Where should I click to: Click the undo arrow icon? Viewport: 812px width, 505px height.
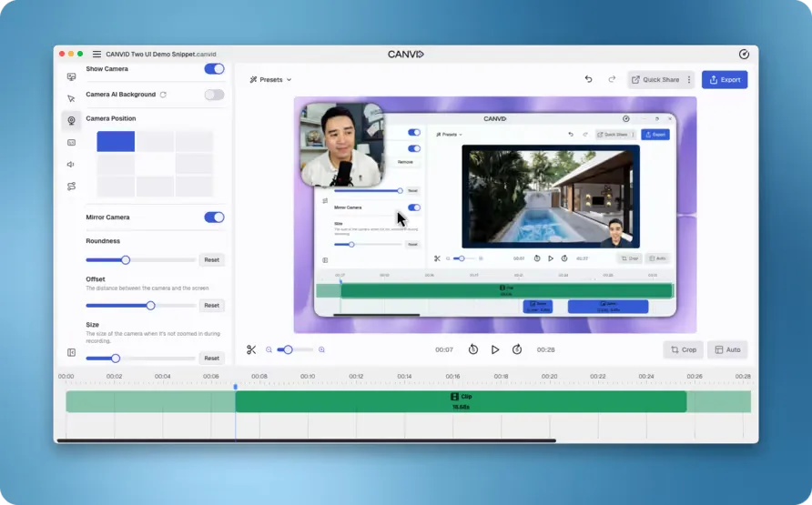[x=588, y=79]
